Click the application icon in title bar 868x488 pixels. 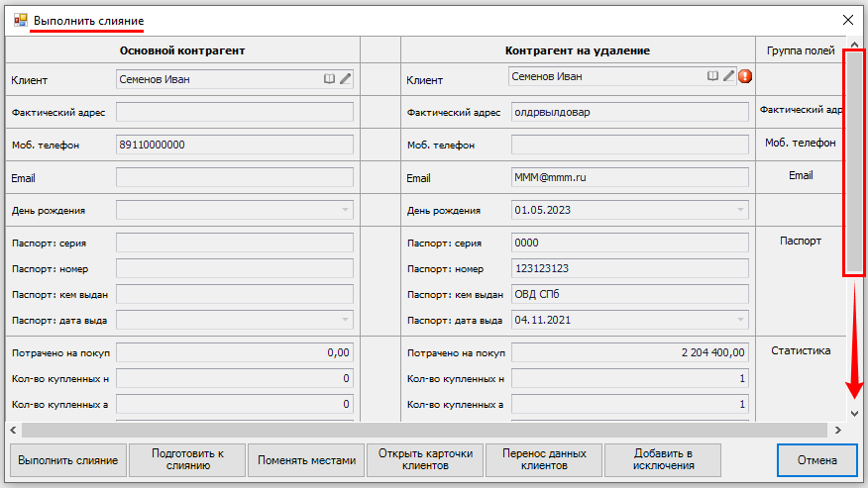(x=20, y=19)
